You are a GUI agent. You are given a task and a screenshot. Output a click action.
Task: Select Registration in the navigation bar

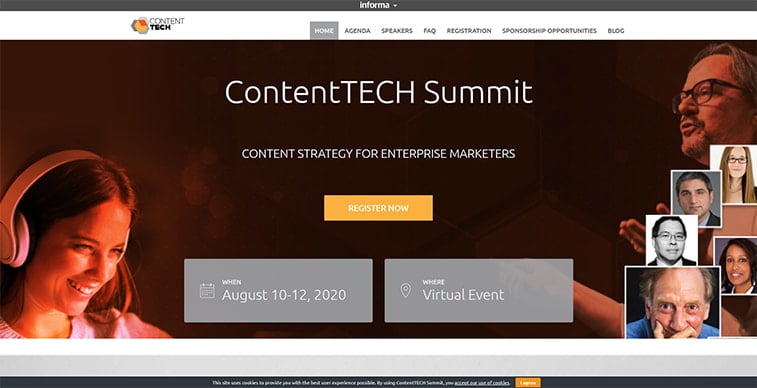469,30
